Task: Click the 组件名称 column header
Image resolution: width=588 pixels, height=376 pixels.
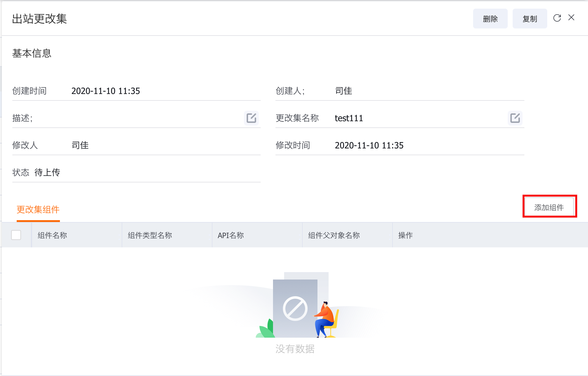Action: point(52,235)
